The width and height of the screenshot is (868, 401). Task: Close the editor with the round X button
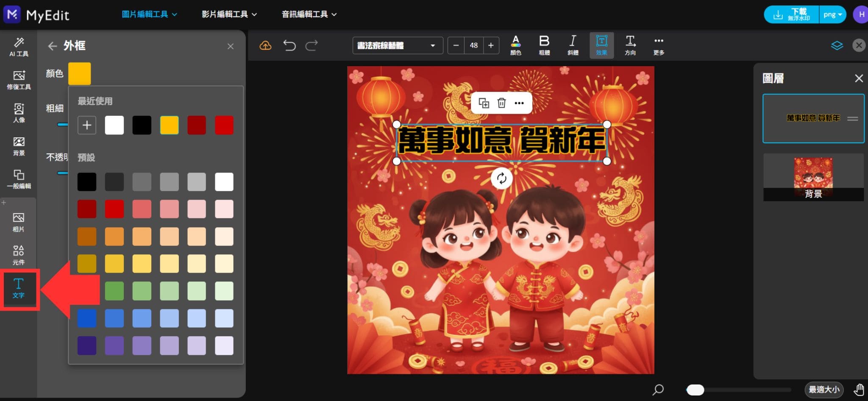(x=859, y=45)
